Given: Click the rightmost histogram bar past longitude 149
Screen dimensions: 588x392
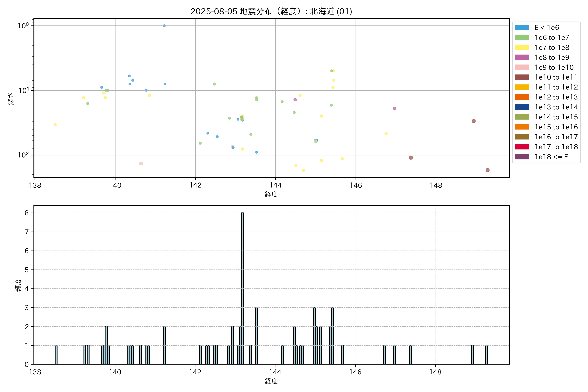Looking at the screenshot, I should [486, 354].
